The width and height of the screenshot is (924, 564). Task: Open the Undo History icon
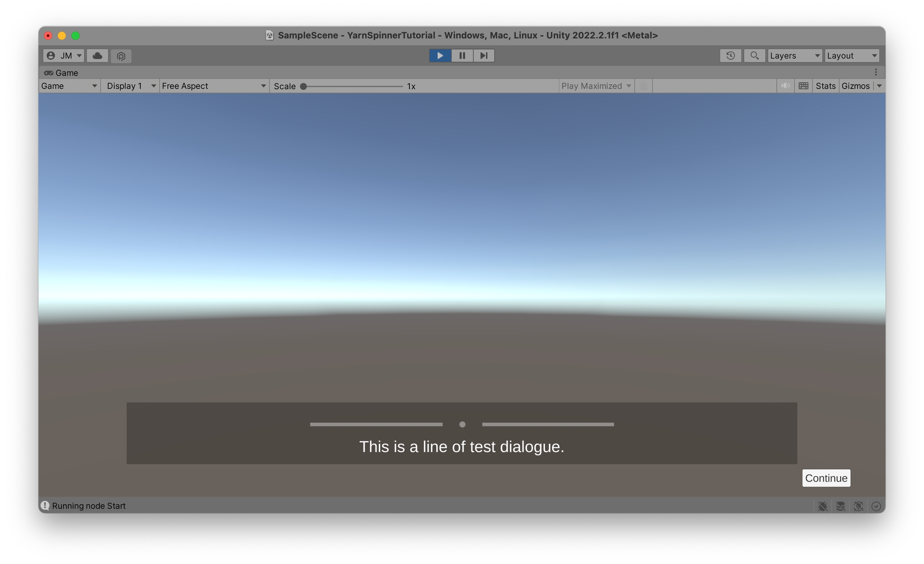730,56
